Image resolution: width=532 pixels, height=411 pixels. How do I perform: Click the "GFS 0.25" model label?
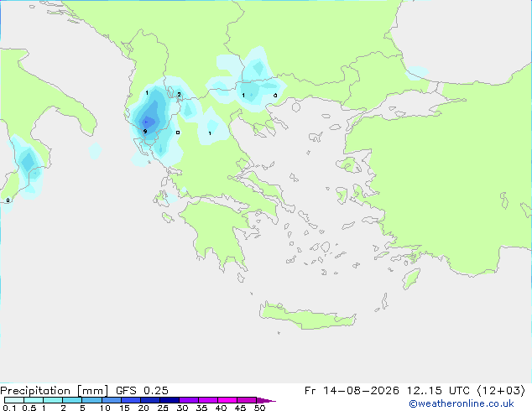tap(142, 391)
